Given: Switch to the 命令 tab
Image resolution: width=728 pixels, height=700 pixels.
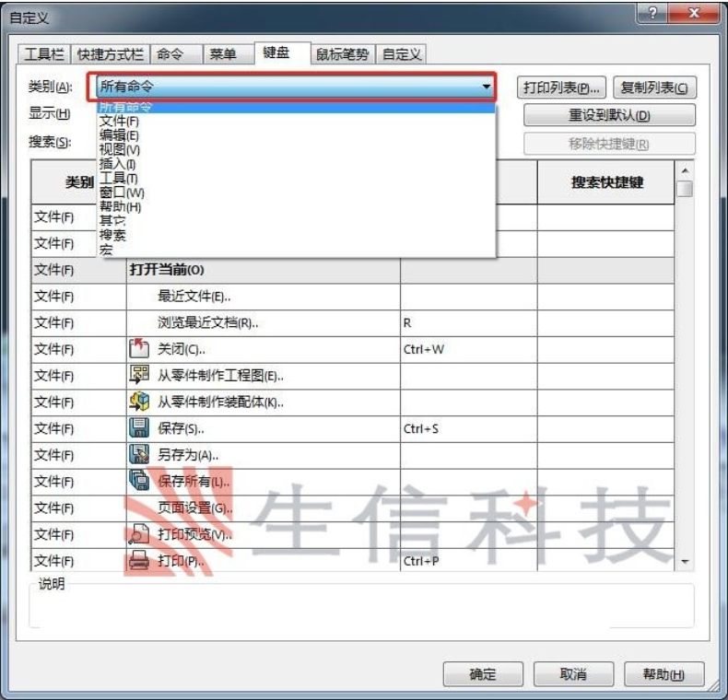Looking at the screenshot, I should tap(176, 54).
